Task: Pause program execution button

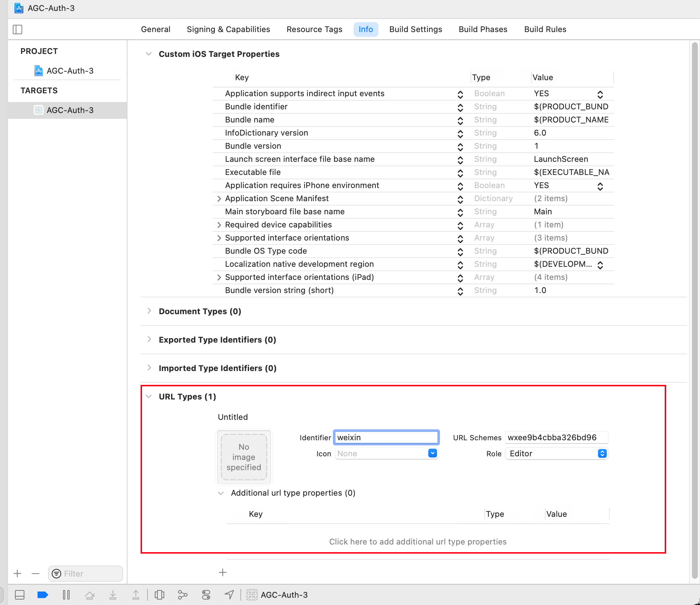Action: [66, 595]
